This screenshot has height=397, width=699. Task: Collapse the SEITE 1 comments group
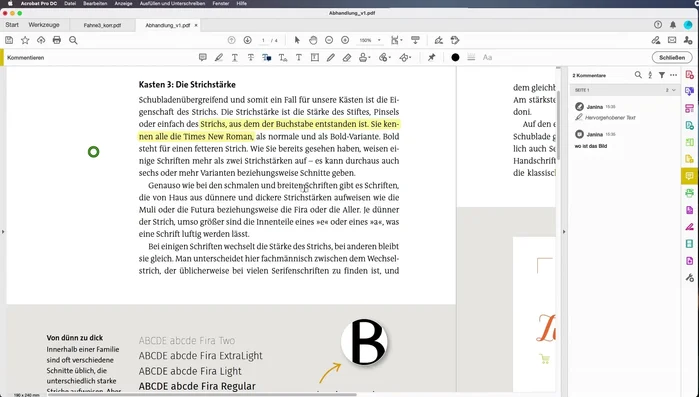coord(674,90)
